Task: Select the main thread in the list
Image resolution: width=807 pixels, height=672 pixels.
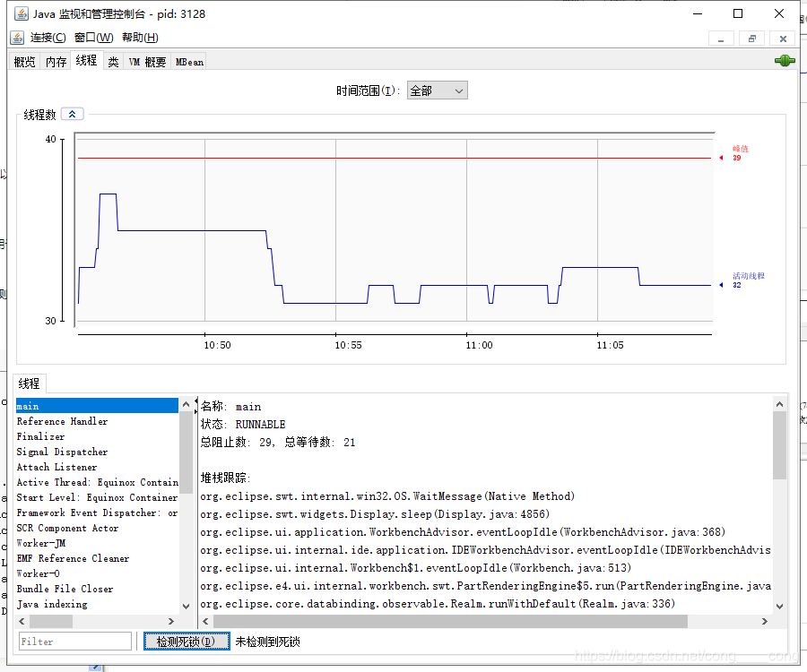Action: [x=54, y=405]
